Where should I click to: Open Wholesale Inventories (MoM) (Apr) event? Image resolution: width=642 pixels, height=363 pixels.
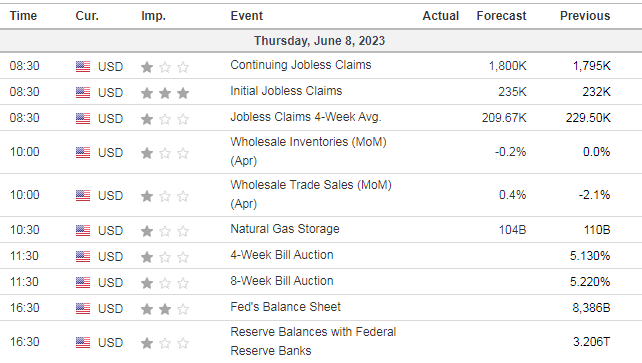click(x=308, y=151)
